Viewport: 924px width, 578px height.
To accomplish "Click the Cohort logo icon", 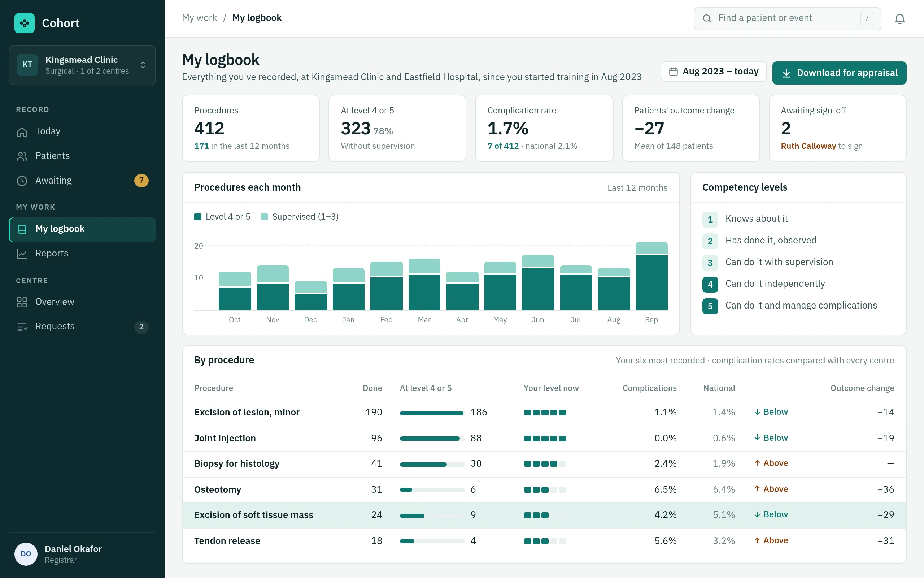I will (x=25, y=23).
